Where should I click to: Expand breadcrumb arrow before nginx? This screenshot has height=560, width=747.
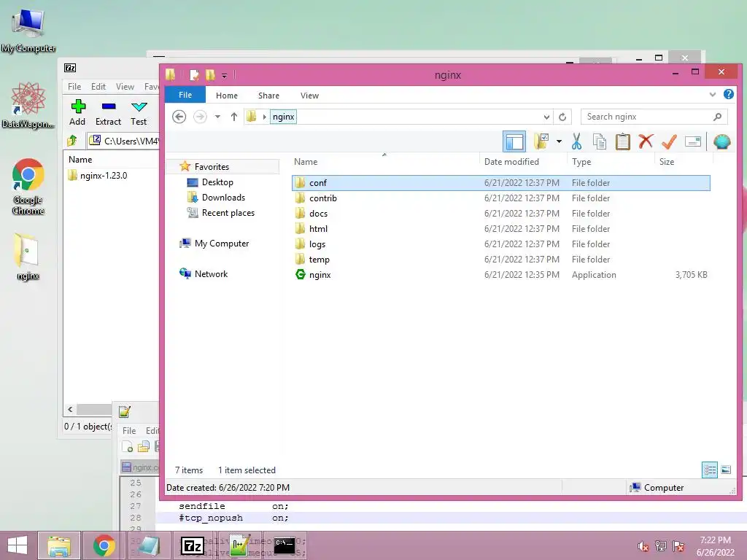[264, 117]
